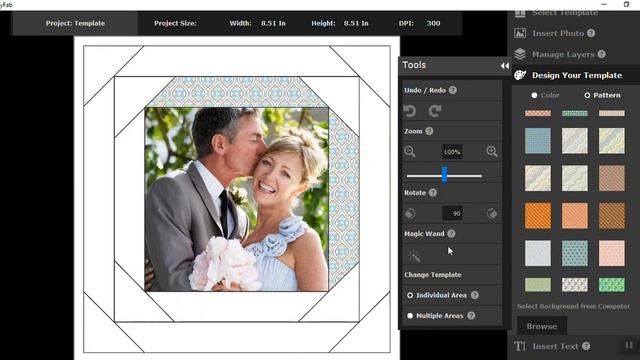
Task: Choose the Pattern radio option
Action: (587, 95)
